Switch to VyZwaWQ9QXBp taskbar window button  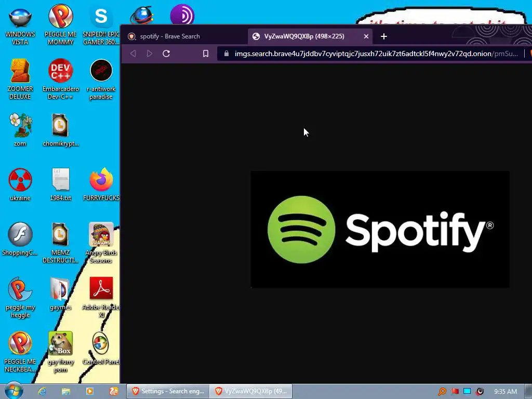pos(251,391)
